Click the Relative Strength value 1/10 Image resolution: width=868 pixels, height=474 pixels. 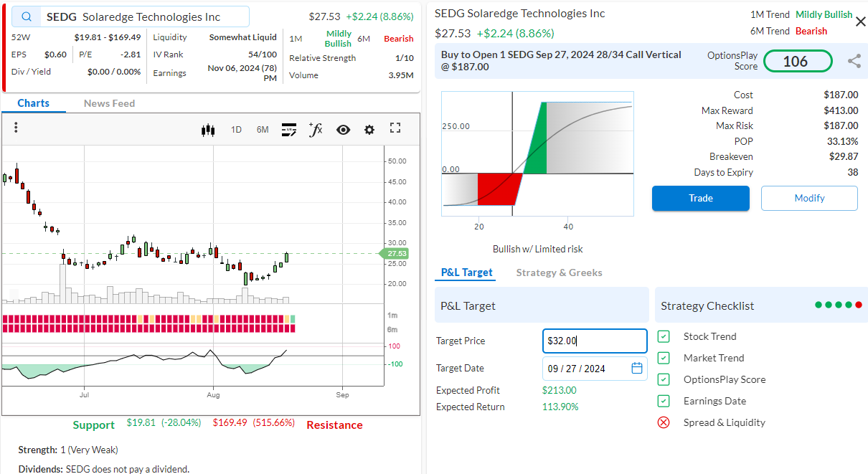[x=405, y=58]
